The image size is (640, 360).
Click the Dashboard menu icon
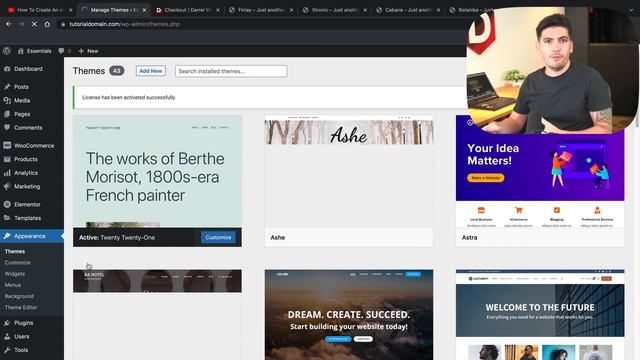coord(7,69)
